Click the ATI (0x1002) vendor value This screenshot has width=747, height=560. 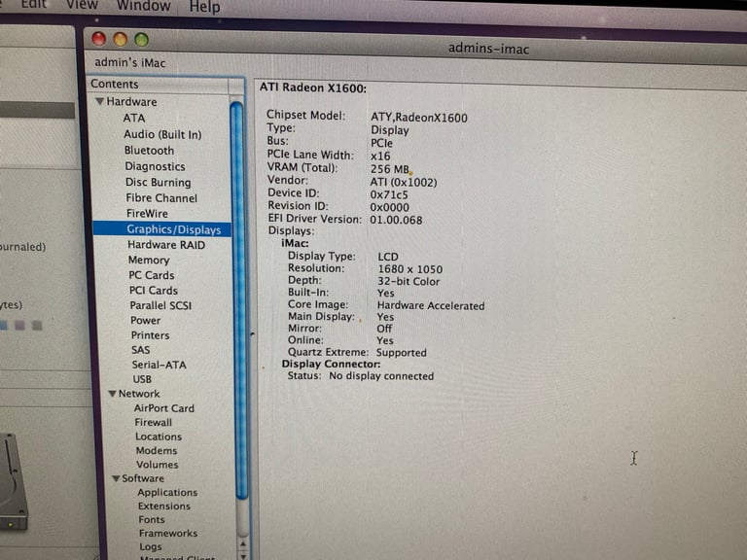pos(404,182)
